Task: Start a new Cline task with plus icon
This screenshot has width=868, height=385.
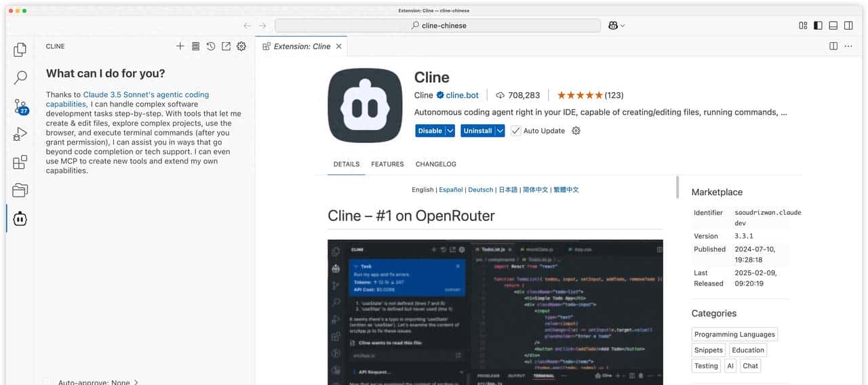Action: (180, 46)
